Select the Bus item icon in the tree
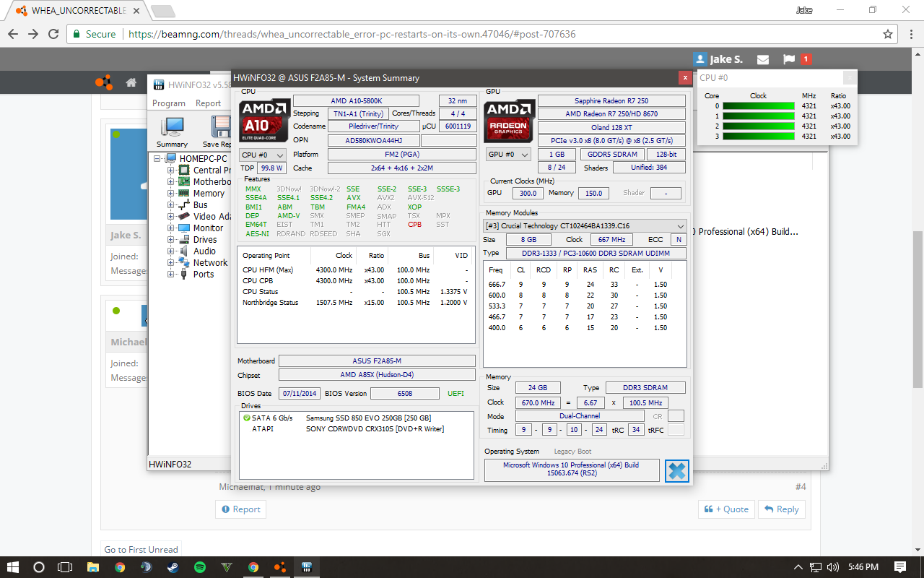Image resolution: width=924 pixels, height=578 pixels. pos(184,204)
